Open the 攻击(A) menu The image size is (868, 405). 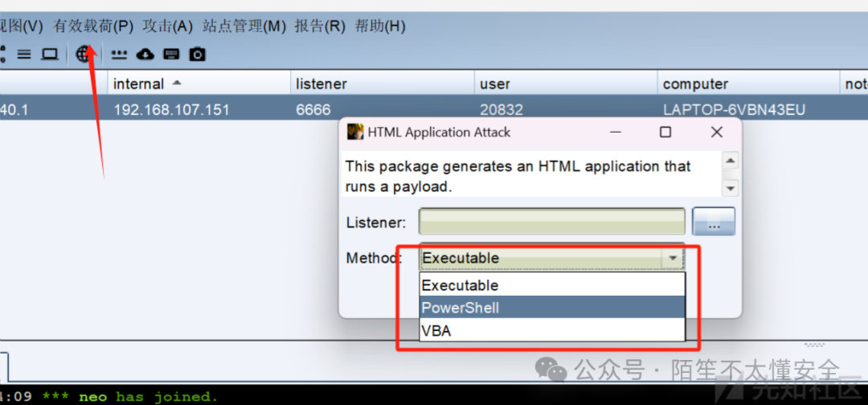point(168,26)
